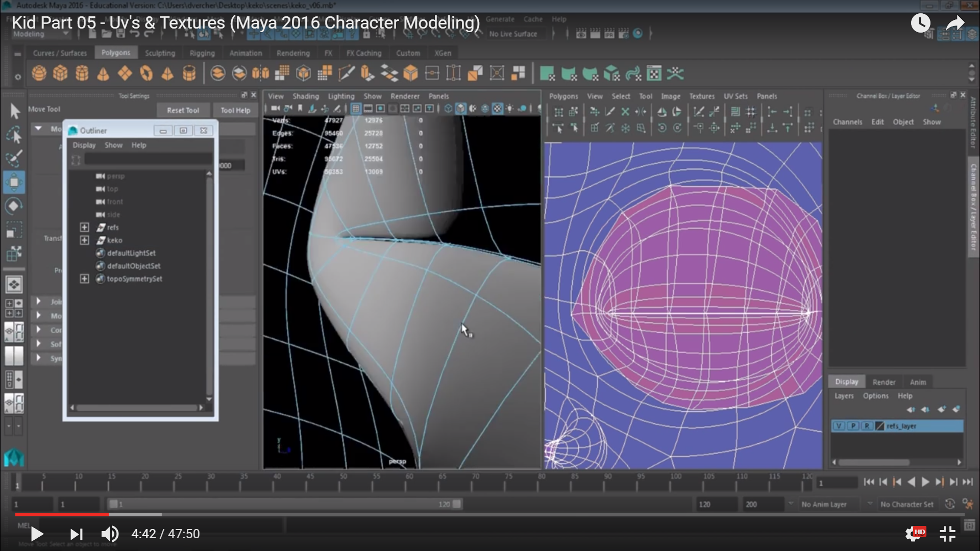
Task: Activate the Scale tool in toolbox
Action: 14,230
